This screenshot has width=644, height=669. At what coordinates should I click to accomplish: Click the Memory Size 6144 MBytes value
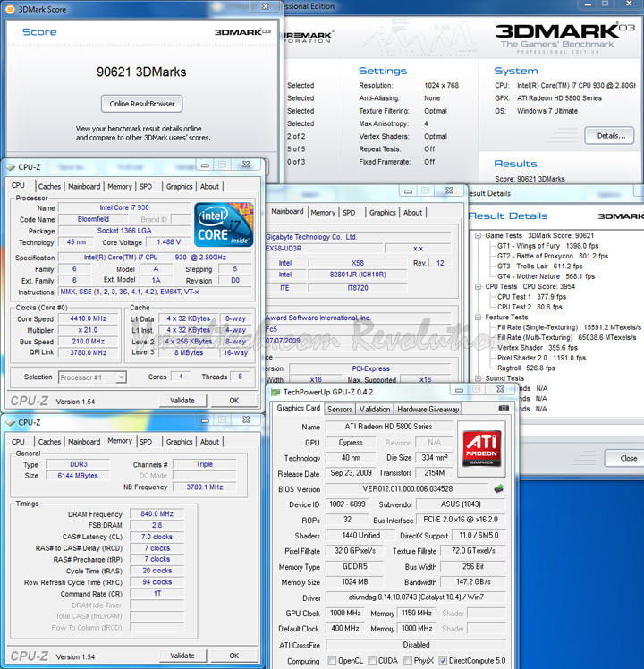[x=78, y=475]
